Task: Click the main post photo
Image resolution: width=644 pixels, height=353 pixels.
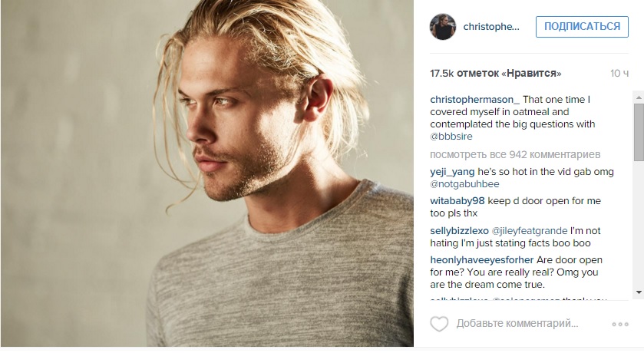Action: point(207,173)
